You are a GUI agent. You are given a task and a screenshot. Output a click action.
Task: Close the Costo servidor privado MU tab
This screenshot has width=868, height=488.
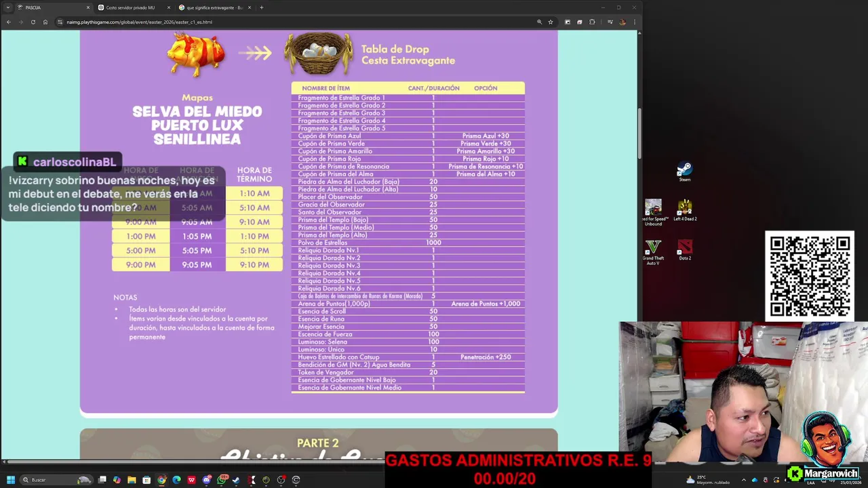[x=169, y=7]
